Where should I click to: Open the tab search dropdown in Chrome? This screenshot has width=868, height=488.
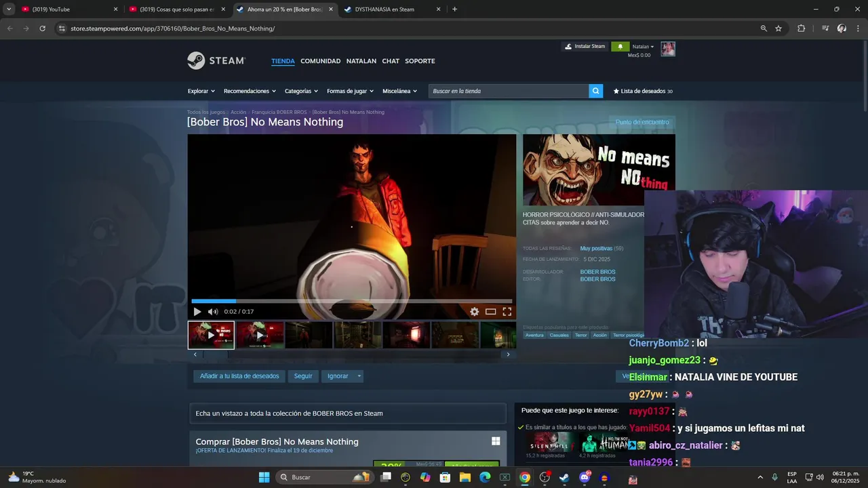click(9, 9)
